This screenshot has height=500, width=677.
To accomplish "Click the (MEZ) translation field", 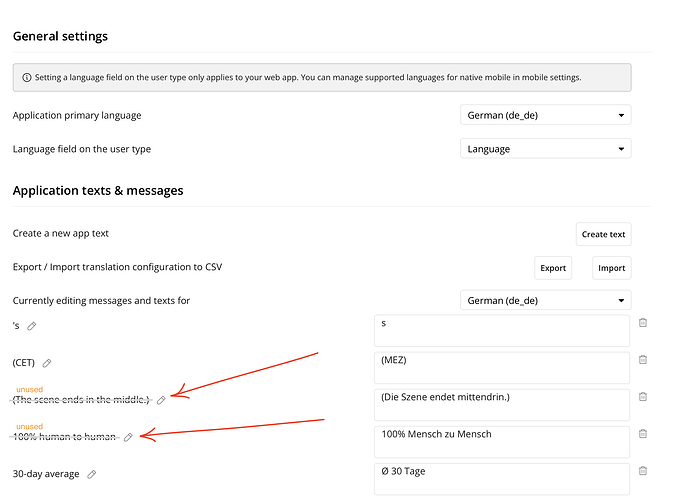I will pyautogui.click(x=501, y=367).
